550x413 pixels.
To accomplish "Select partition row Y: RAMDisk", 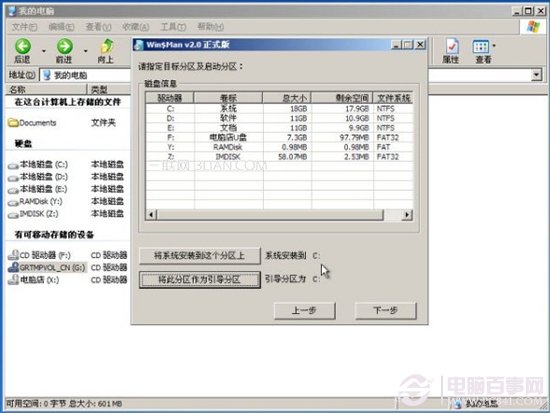I will pos(279,147).
